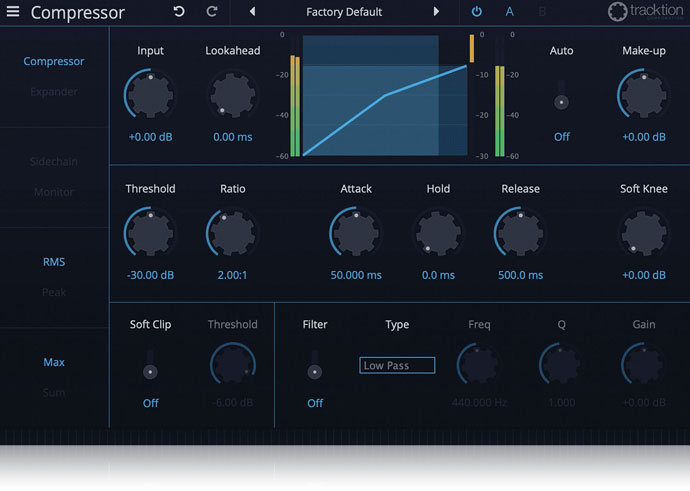Select Max channel linking mode

(54, 362)
